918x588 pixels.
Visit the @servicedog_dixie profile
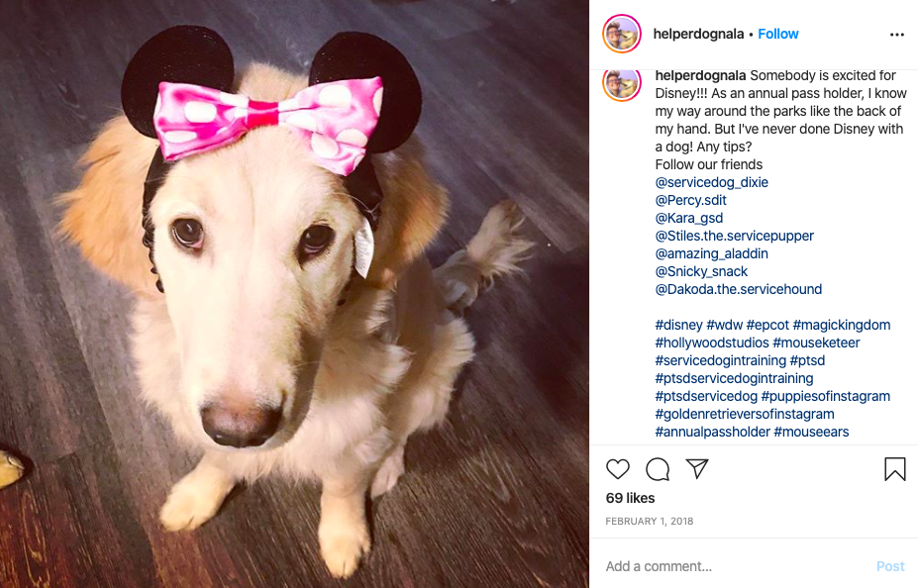pos(711,182)
